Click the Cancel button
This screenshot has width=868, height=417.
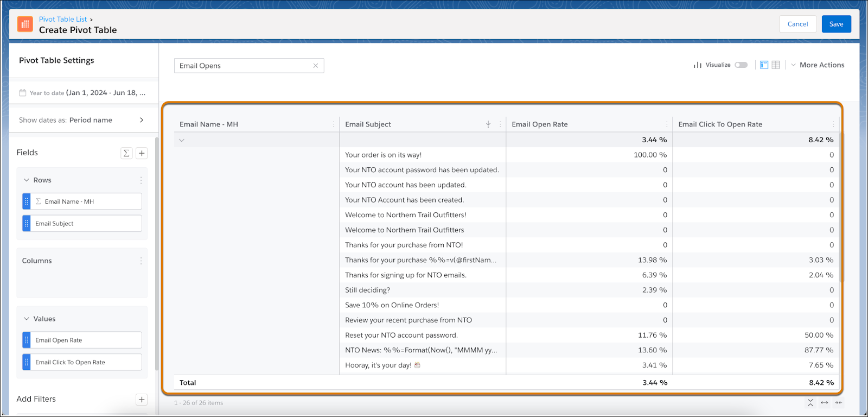point(798,24)
